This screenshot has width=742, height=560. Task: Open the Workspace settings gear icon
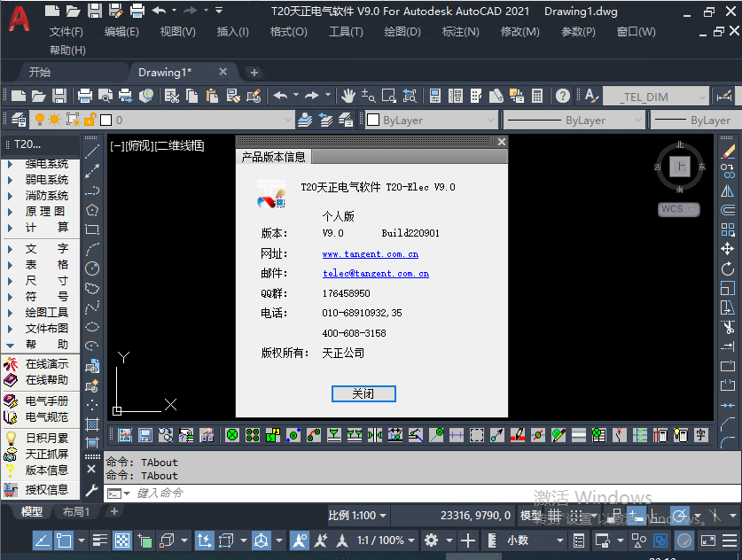tap(431, 541)
